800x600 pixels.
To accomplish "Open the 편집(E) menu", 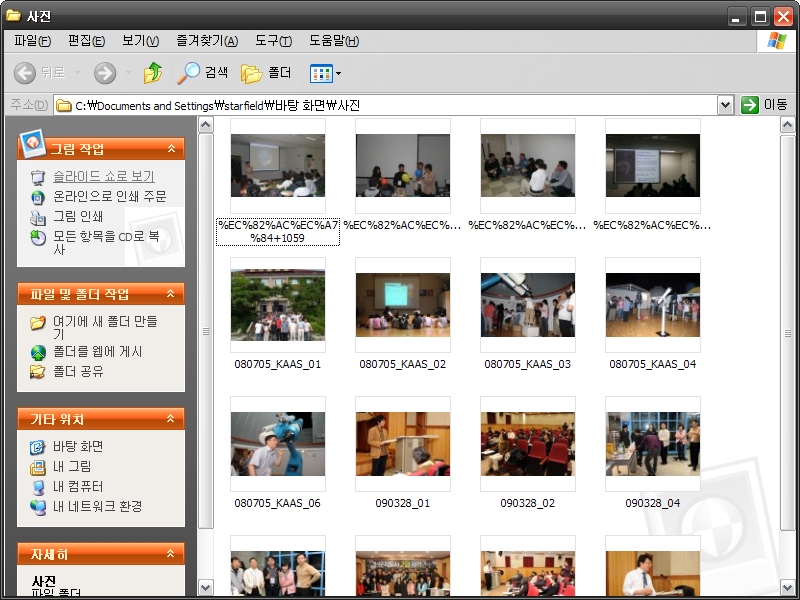I will tap(87, 41).
